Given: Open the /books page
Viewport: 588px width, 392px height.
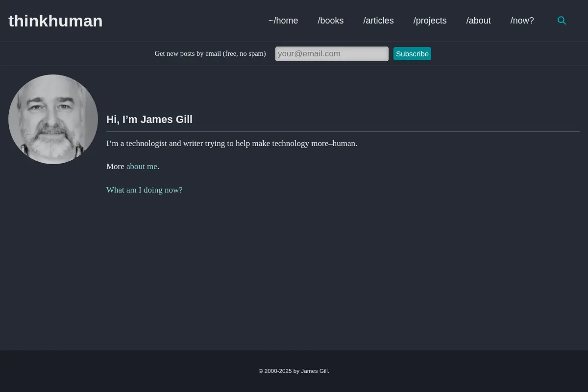Looking at the screenshot, I should tap(331, 21).
